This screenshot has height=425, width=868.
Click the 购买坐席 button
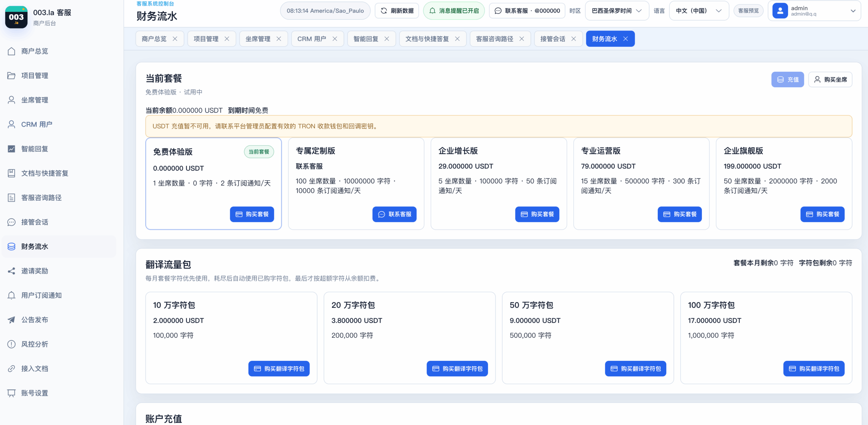tap(830, 79)
